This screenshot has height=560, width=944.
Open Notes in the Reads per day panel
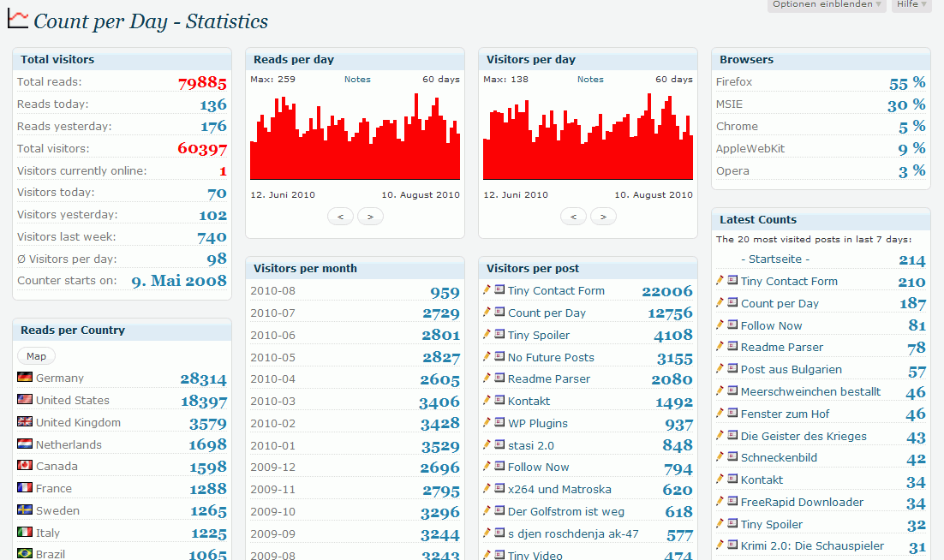coord(357,80)
